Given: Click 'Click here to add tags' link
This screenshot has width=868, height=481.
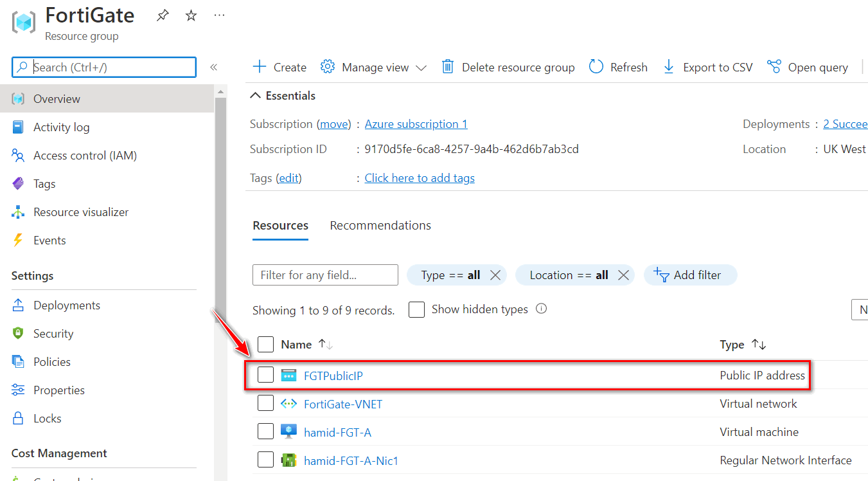Looking at the screenshot, I should [420, 178].
